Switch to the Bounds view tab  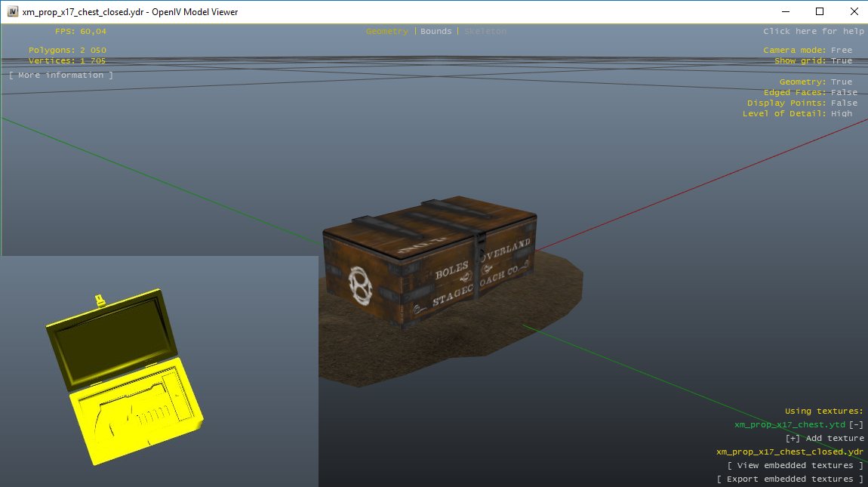[436, 32]
